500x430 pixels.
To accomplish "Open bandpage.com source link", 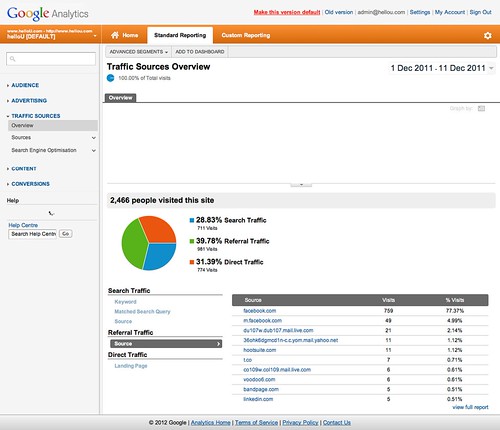I will [x=261, y=389].
